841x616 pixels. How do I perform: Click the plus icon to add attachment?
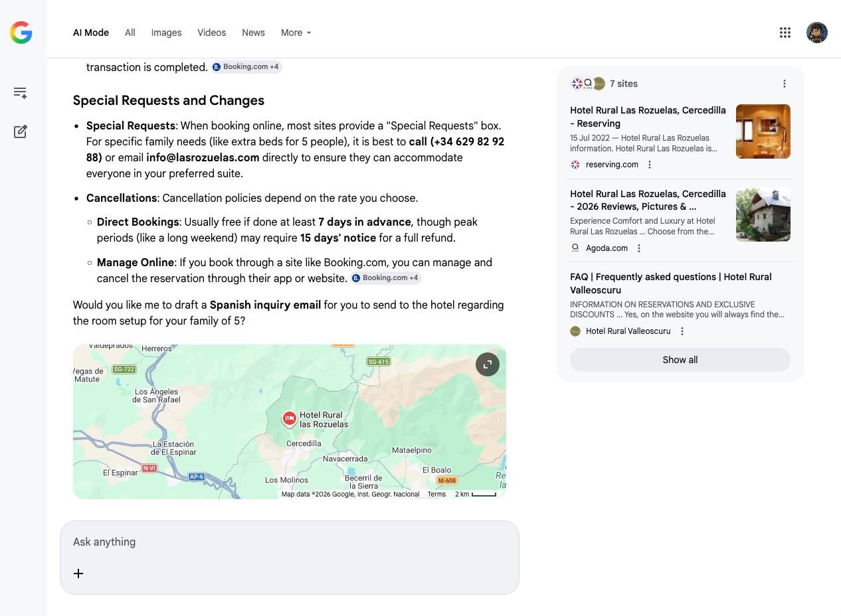[78, 574]
